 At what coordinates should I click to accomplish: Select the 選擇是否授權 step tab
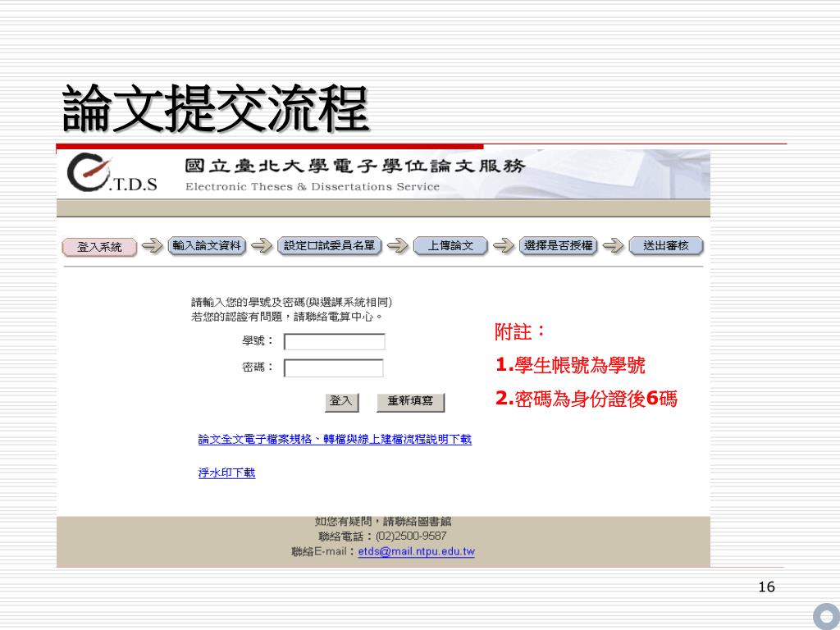click(x=558, y=246)
